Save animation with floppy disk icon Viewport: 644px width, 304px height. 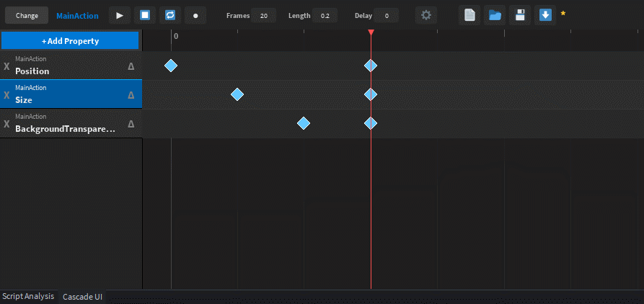(520, 15)
